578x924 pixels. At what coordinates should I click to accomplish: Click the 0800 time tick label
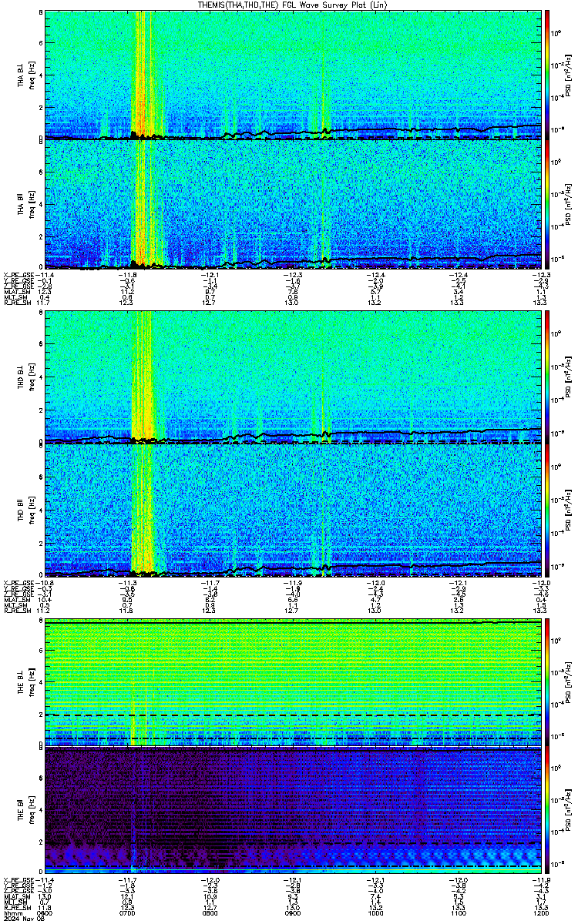(210, 913)
